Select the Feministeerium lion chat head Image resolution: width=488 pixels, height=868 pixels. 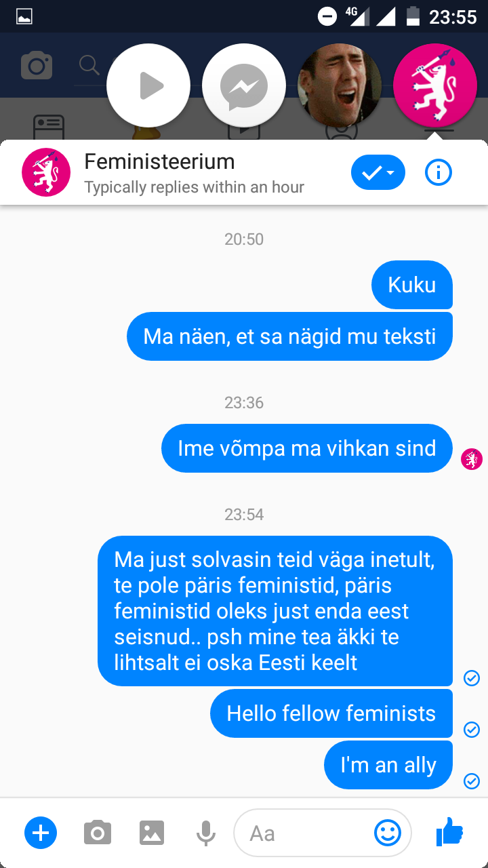click(x=435, y=86)
